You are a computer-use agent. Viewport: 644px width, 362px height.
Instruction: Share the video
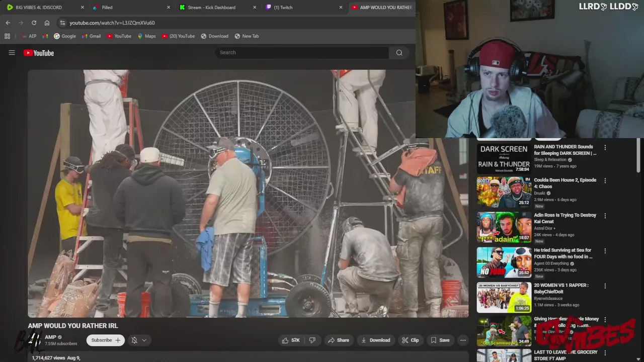click(x=338, y=340)
